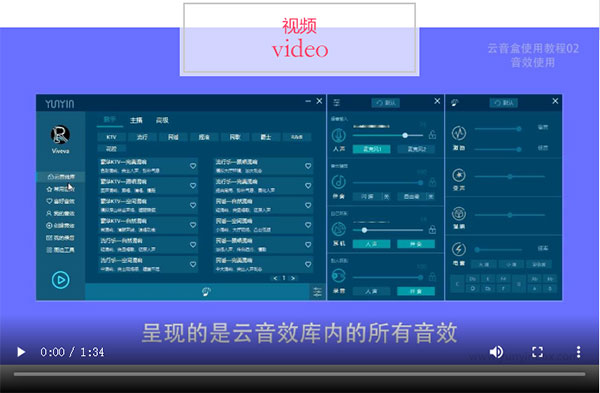Image resolution: width=600 pixels, height=393 pixels.
Task: Switch to the 主播 tab
Action: click(136, 120)
